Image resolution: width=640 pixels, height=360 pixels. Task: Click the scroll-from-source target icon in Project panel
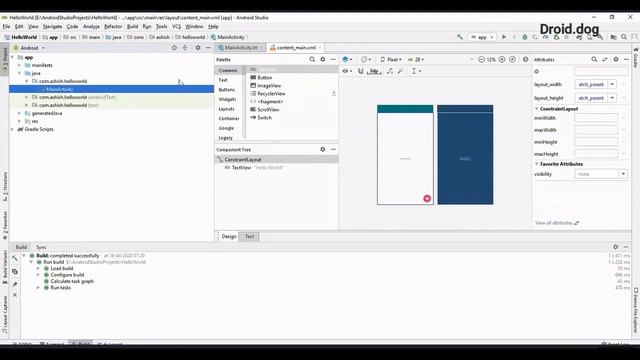pos(174,48)
